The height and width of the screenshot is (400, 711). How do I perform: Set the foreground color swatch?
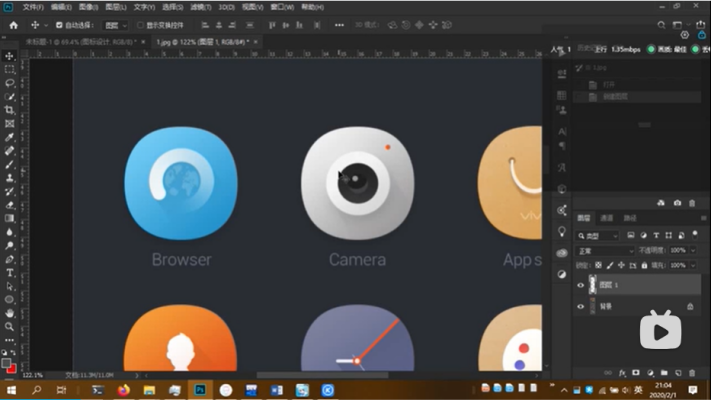pyautogui.click(x=6, y=363)
